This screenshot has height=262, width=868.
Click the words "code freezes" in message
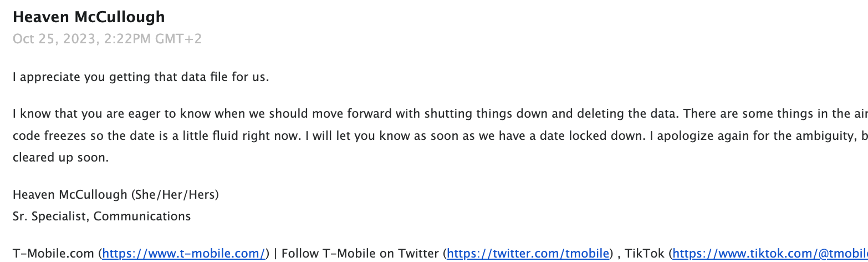coord(48,136)
